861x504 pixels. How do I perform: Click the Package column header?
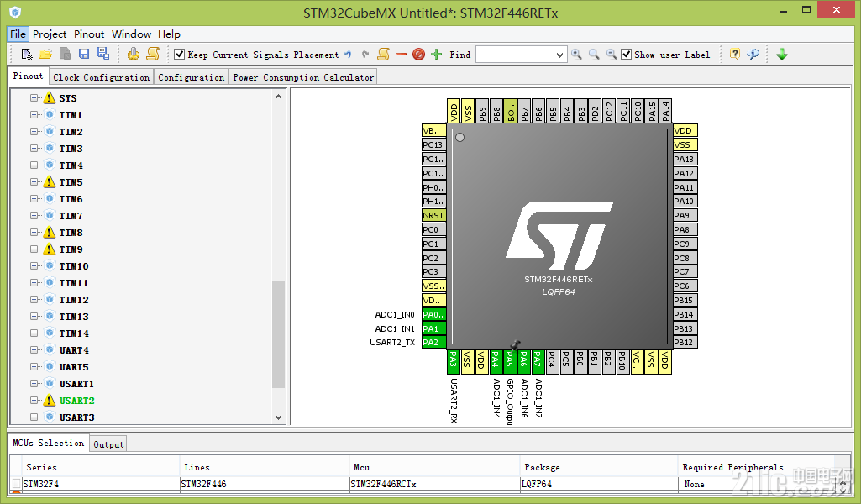click(x=599, y=467)
